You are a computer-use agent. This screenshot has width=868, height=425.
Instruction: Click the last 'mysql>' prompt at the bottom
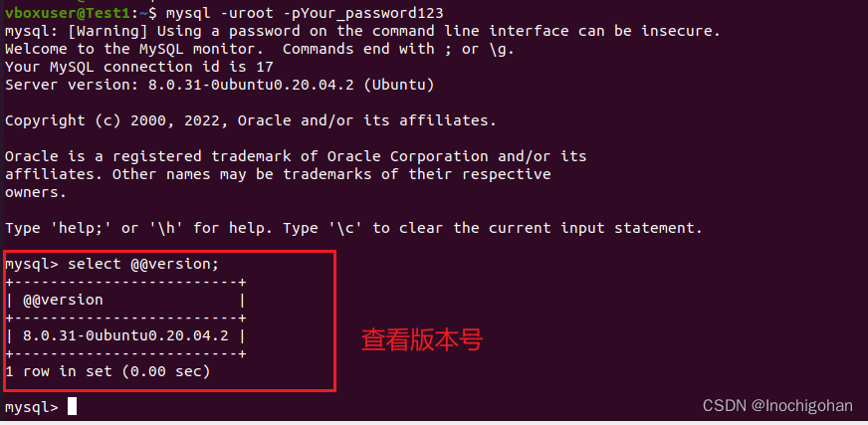(32, 407)
